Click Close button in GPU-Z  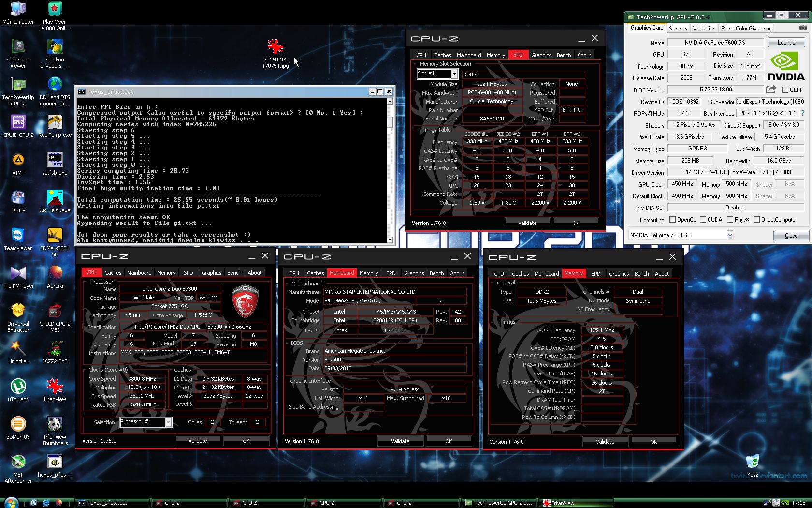point(791,236)
